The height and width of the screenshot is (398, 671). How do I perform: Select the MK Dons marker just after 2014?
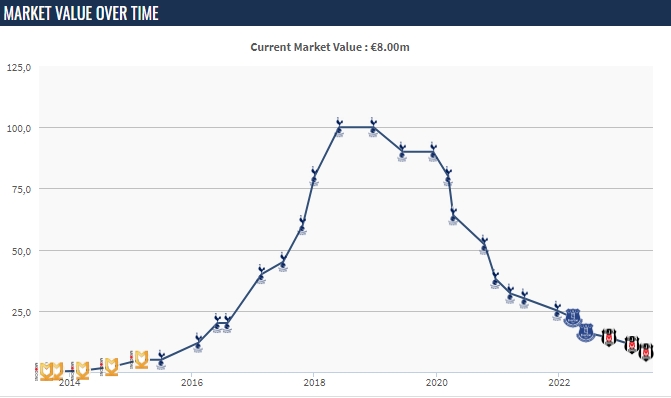click(x=83, y=371)
